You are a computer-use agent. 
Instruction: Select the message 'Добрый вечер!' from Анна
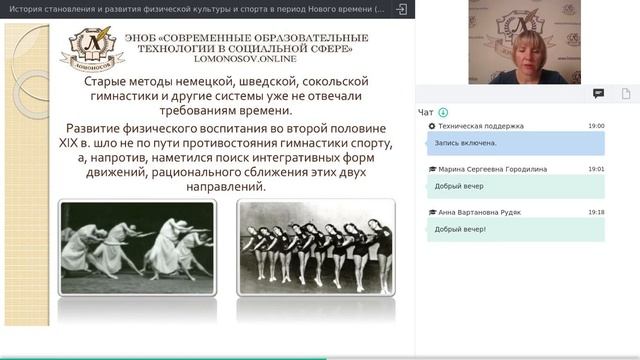516,229
